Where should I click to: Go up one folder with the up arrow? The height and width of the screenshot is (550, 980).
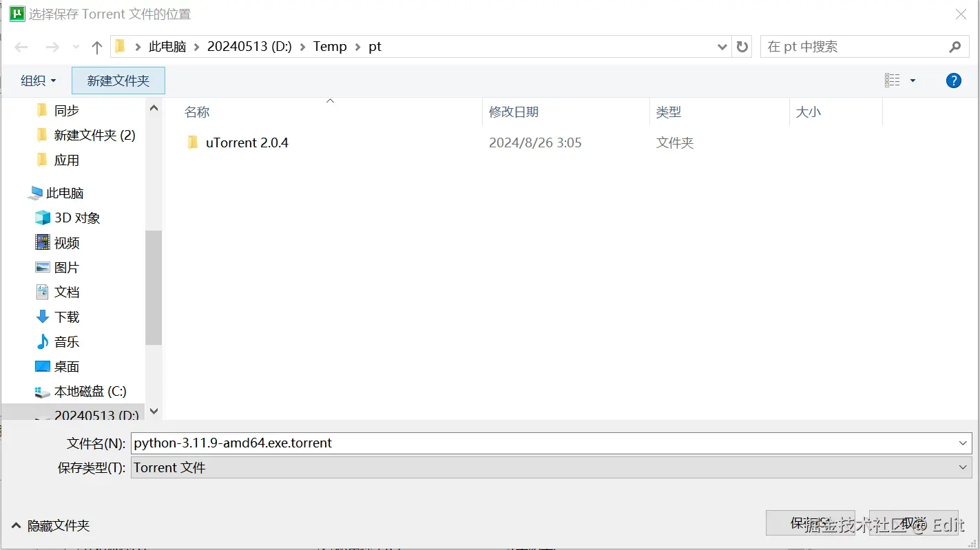coord(96,47)
